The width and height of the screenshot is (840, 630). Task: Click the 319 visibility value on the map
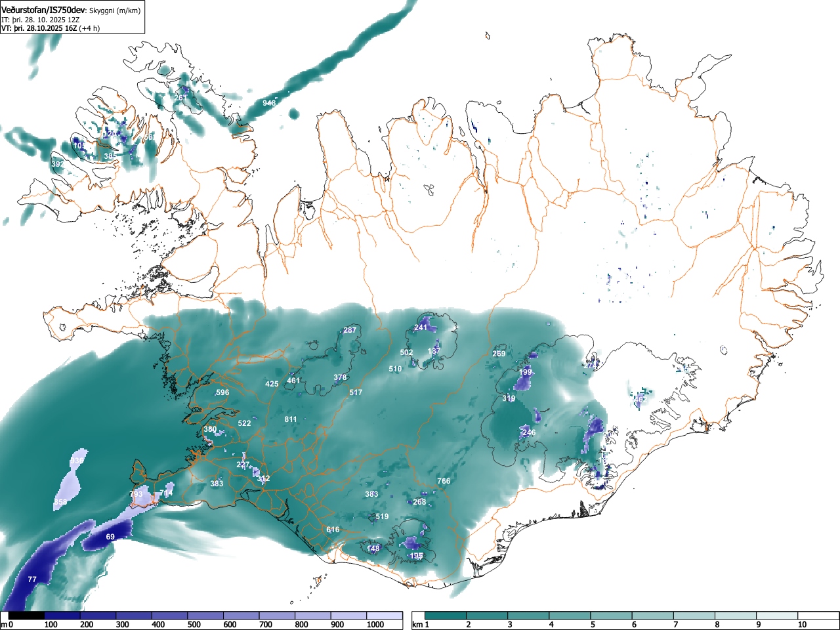pyautogui.click(x=509, y=398)
